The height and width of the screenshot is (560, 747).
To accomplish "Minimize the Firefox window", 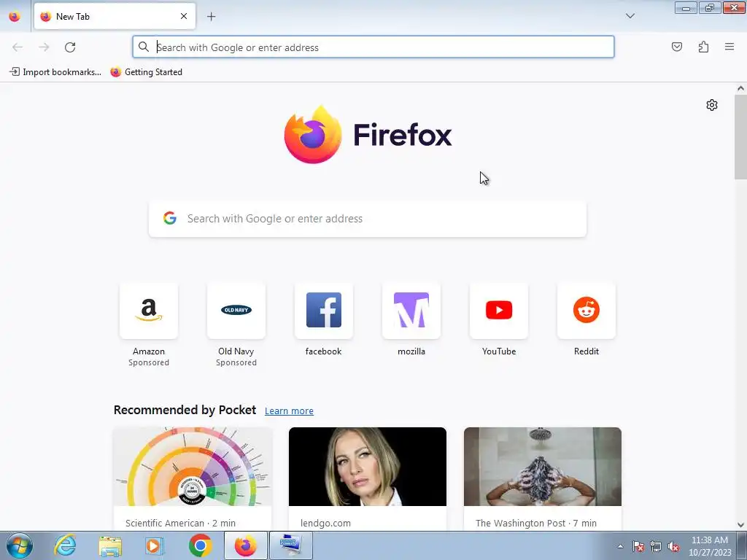I will [x=686, y=7].
